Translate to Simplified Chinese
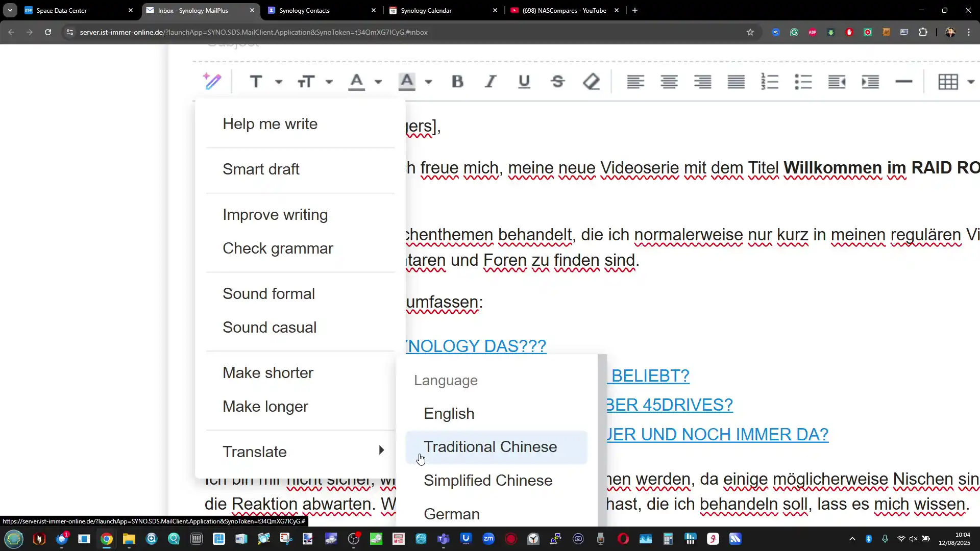This screenshot has height=551, width=980. coord(496,481)
